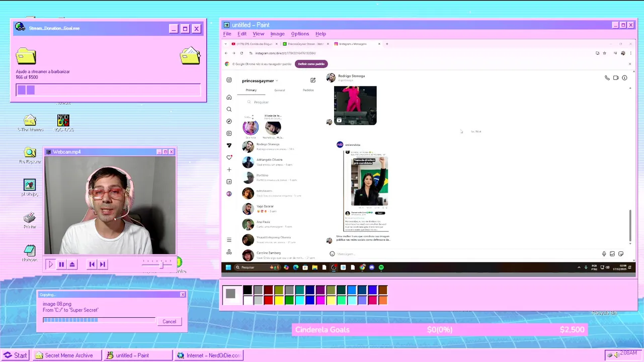This screenshot has height=362, width=644.
Task: Click the browser back arrow
Action: point(226,53)
